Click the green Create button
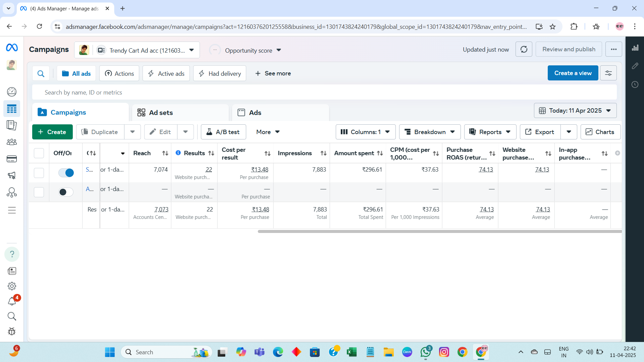Image resolution: width=644 pixels, height=362 pixels. click(x=52, y=132)
